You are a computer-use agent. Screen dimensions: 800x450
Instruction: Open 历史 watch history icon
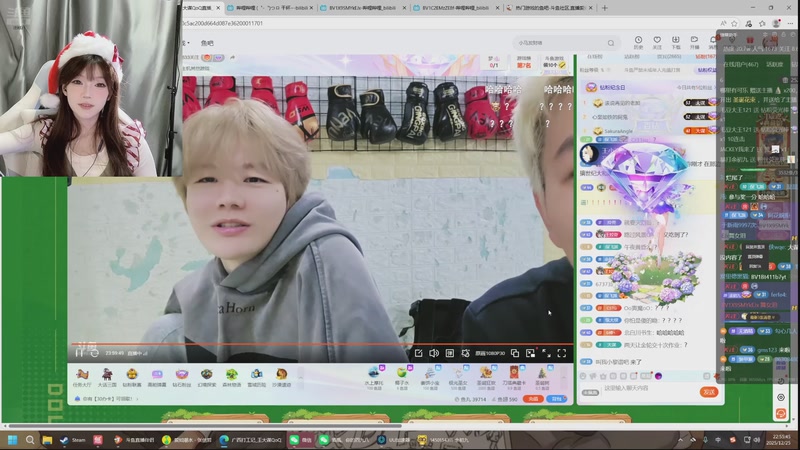(x=638, y=42)
